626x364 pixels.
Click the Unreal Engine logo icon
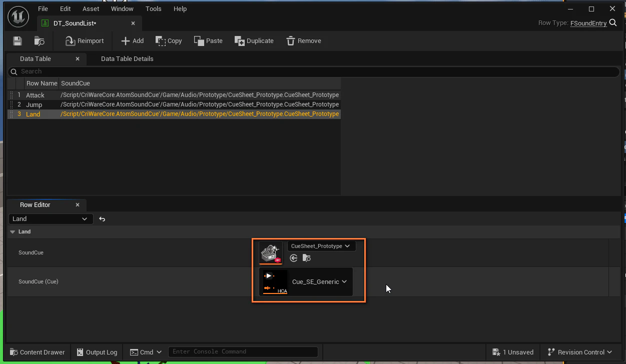pyautogui.click(x=19, y=17)
